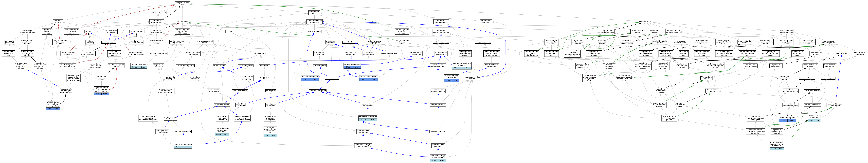Click the 'hindbrain maturation' node

[438, 105]
